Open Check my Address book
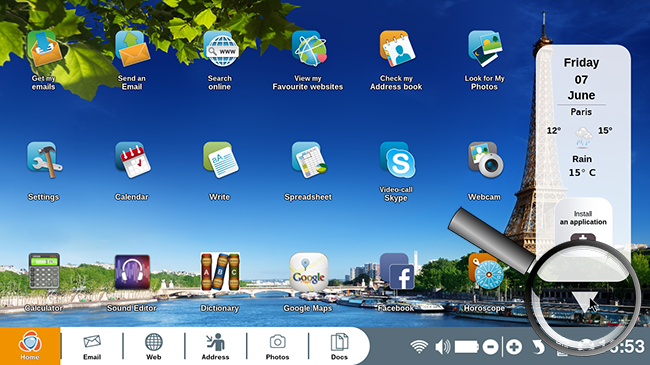Image resolution: width=650 pixels, height=365 pixels. click(397, 49)
